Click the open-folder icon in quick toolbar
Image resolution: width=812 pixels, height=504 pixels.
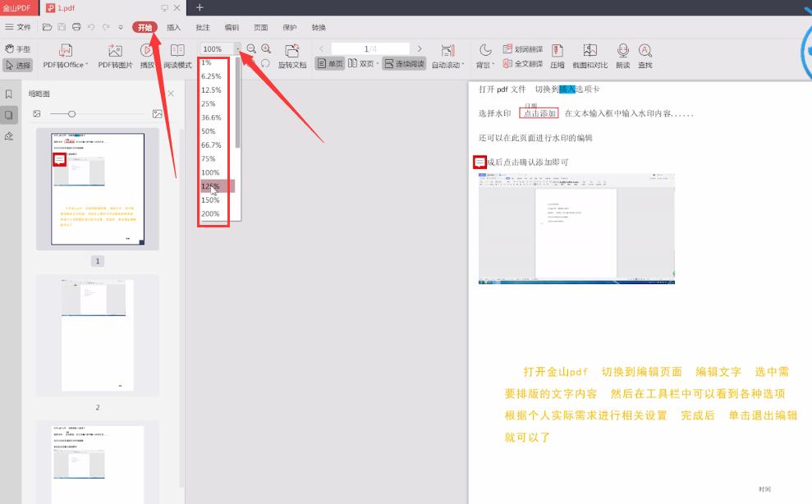[47, 27]
